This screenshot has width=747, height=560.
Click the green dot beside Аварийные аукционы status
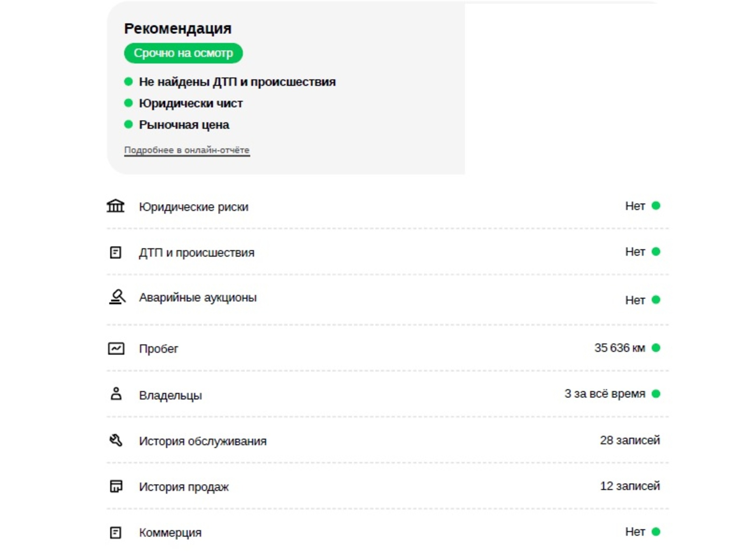pos(656,300)
